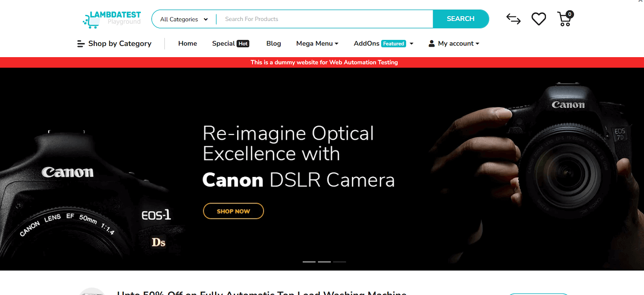Expand the AddOns Featured dropdown
Viewport: 644px width, 295px height.
pyautogui.click(x=384, y=44)
